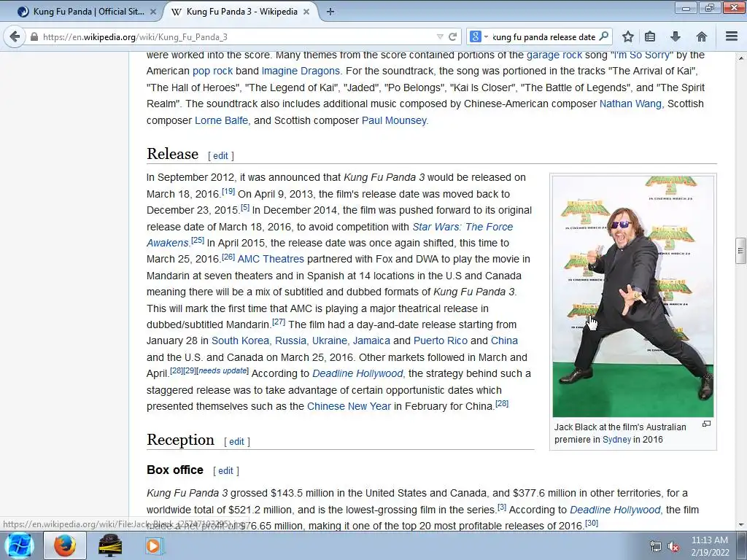Open the Google search engine selector
The width and height of the screenshot is (747, 560).
[479, 36]
